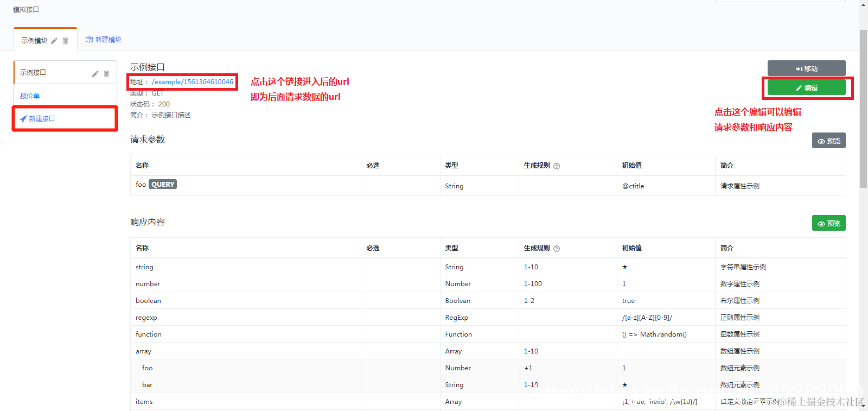This screenshot has width=868, height=411.
Task: Select the function row name
Action: click(149, 334)
